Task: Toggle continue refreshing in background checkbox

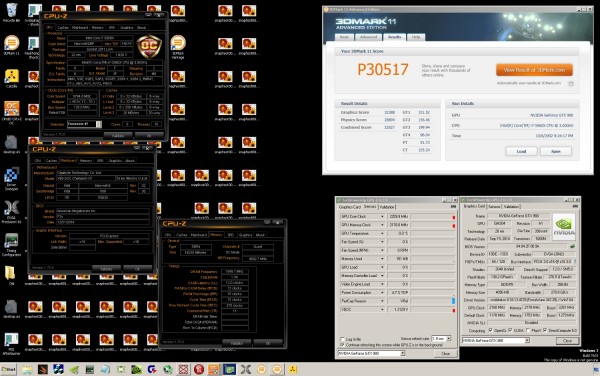Action: [x=342, y=345]
